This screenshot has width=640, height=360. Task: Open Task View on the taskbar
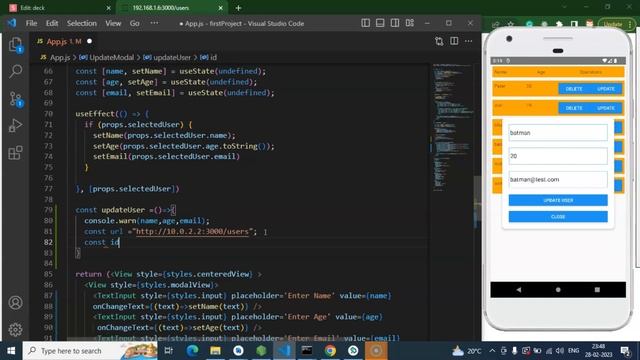coord(168,351)
